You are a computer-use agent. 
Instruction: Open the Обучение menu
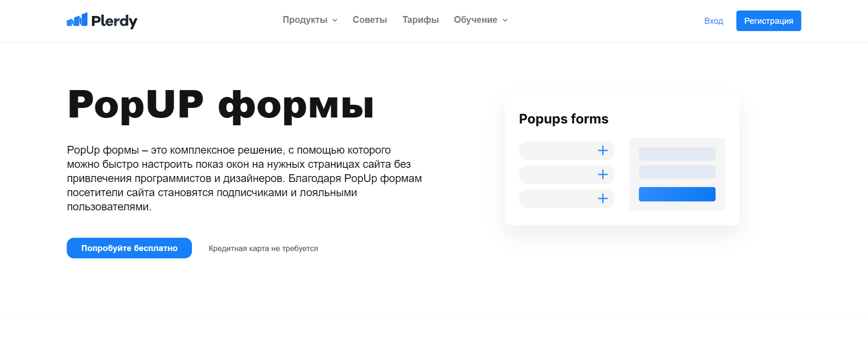(x=475, y=20)
